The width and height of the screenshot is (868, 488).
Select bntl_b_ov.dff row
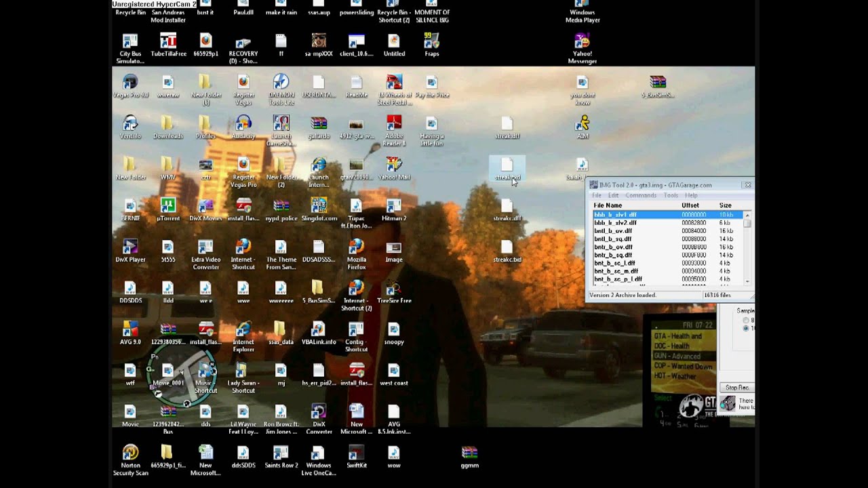pos(667,230)
